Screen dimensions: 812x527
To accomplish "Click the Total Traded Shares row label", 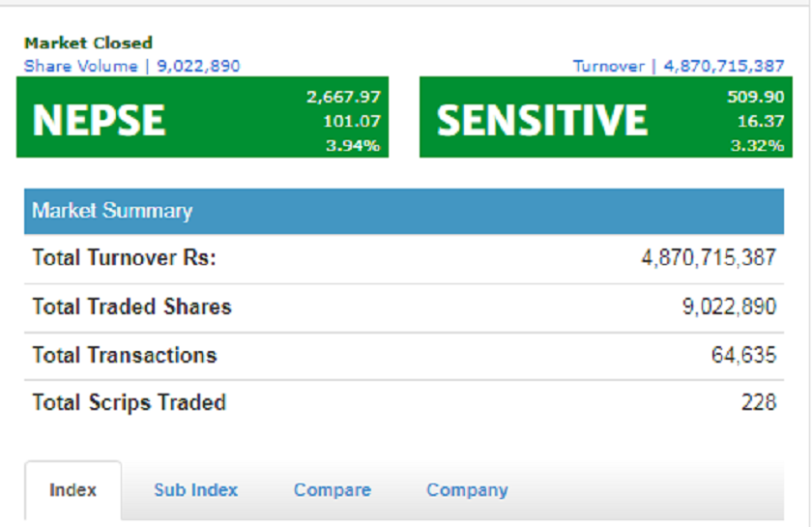I will click(131, 307).
